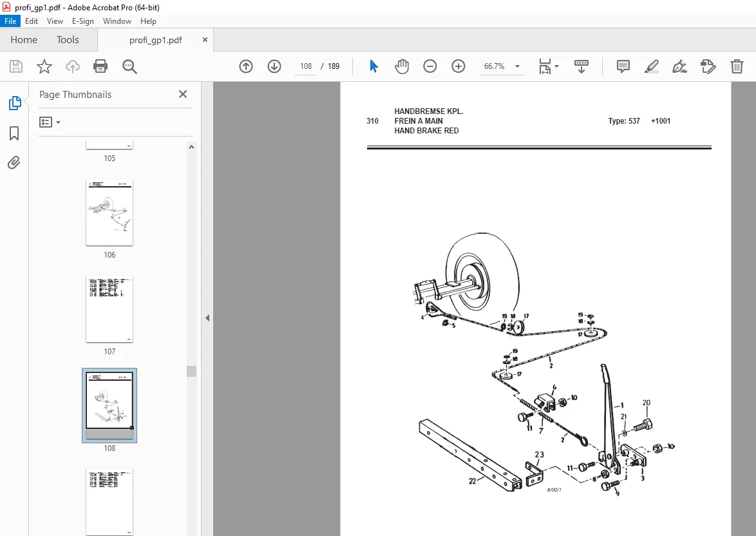The height and width of the screenshot is (536, 756).
Task: Close the Page Thumbnails panel
Action: (x=183, y=94)
